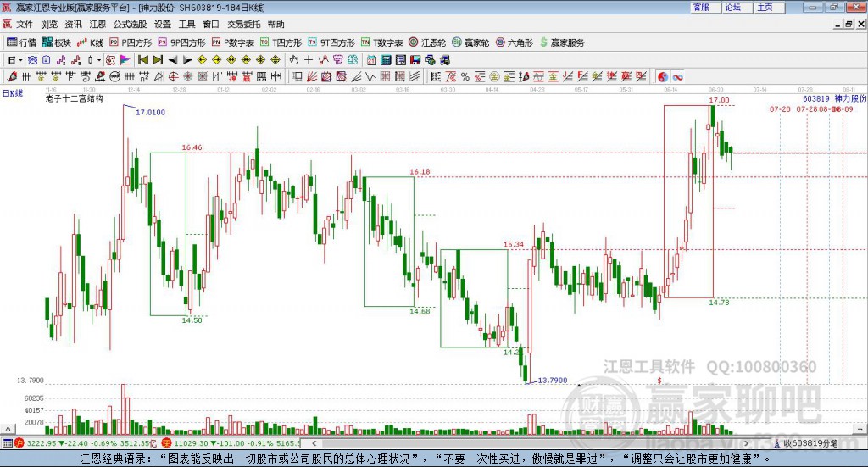Click the 主页 homepage button
868x467 pixels.
point(769,7)
